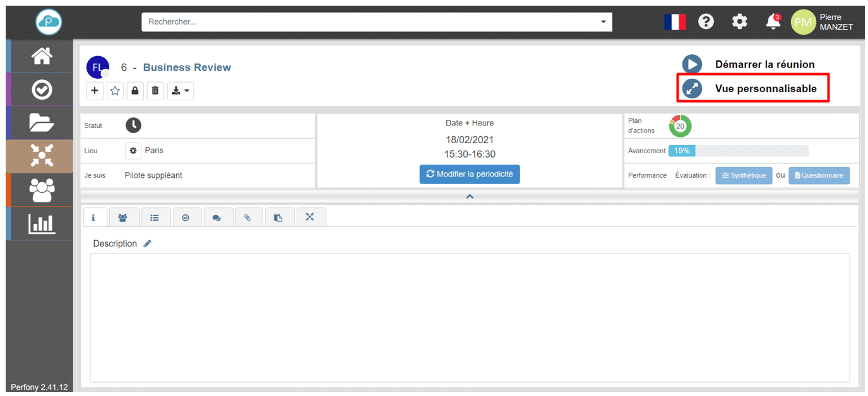Start the meeting with Démarrer la réunion

692,64
